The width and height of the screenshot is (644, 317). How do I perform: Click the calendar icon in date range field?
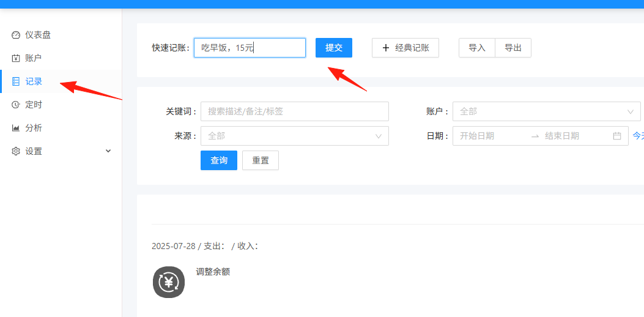(x=617, y=136)
